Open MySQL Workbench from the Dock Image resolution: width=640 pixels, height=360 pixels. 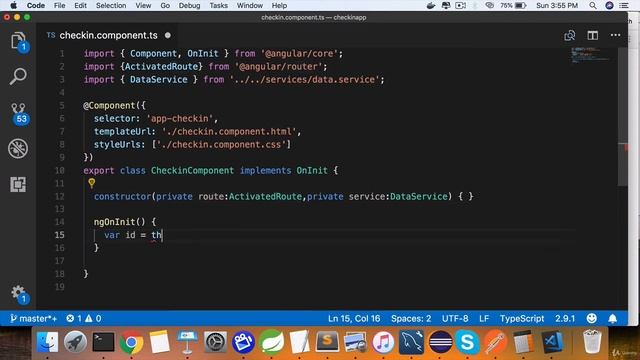tap(411, 342)
